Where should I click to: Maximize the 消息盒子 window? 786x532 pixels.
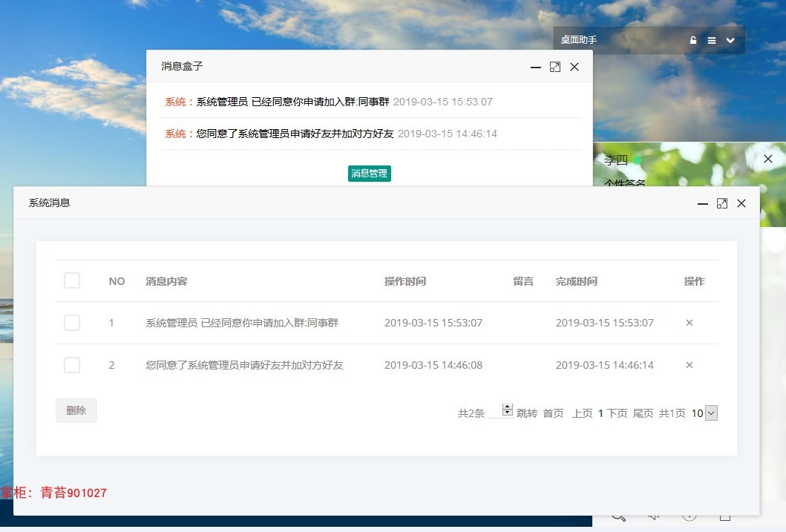(555, 67)
